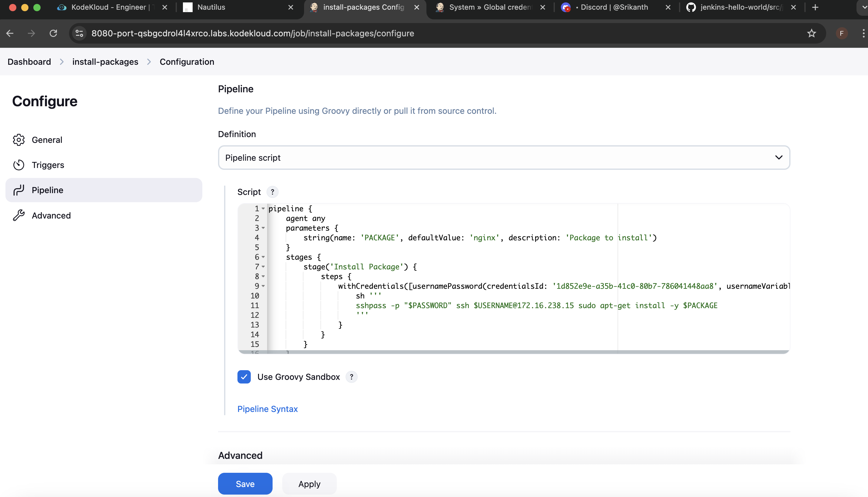Collapse the pipeline block fold arrow on line 1
This screenshot has height=497, width=868.
point(263,209)
